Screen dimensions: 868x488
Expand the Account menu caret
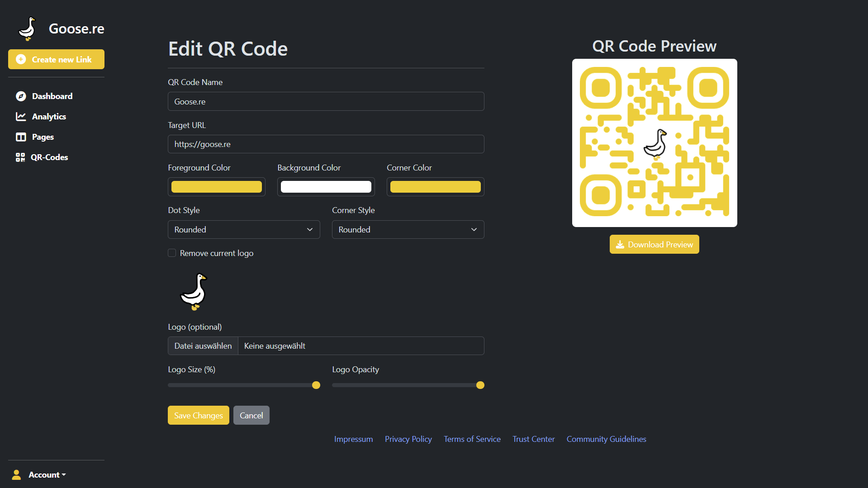click(64, 474)
